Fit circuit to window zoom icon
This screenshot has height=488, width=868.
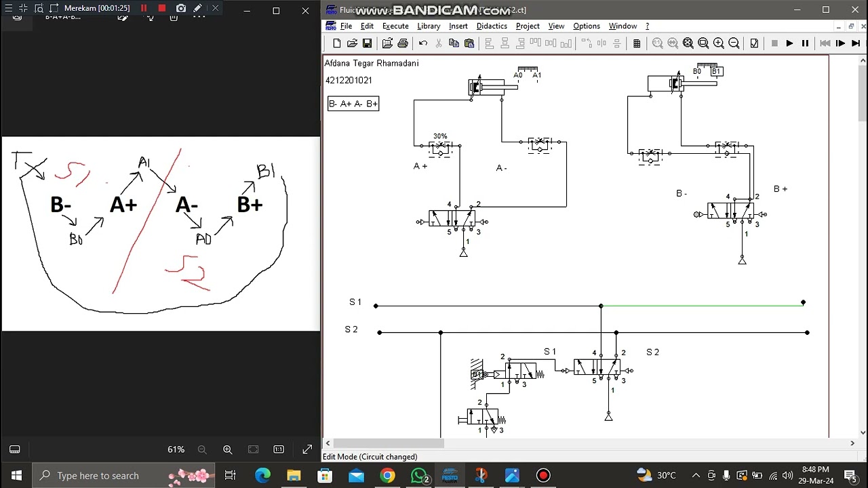point(688,43)
